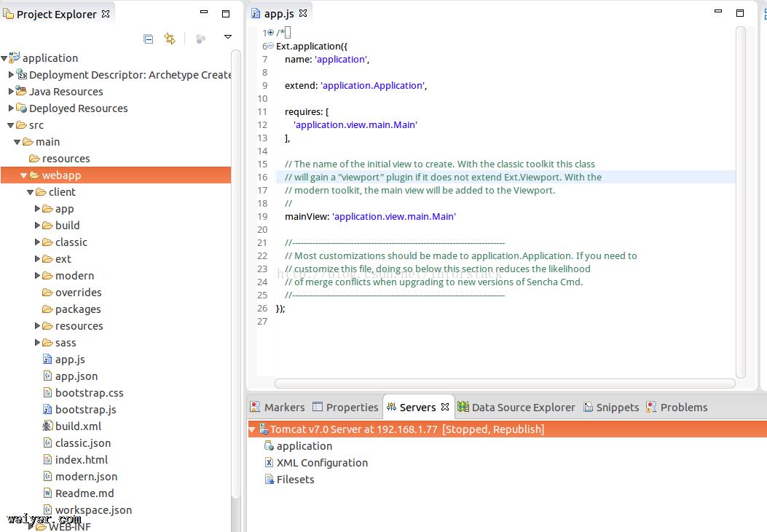
Task: Open build.xml ant file icon
Action: pyautogui.click(x=47, y=426)
